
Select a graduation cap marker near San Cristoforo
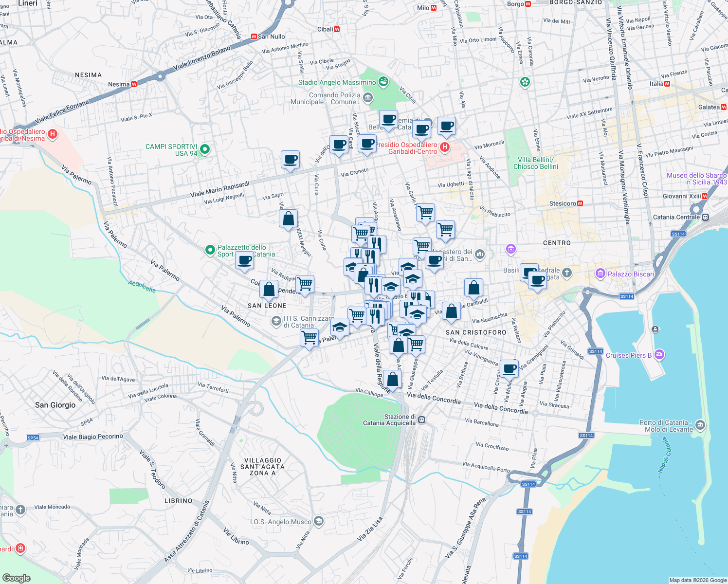[418, 313]
